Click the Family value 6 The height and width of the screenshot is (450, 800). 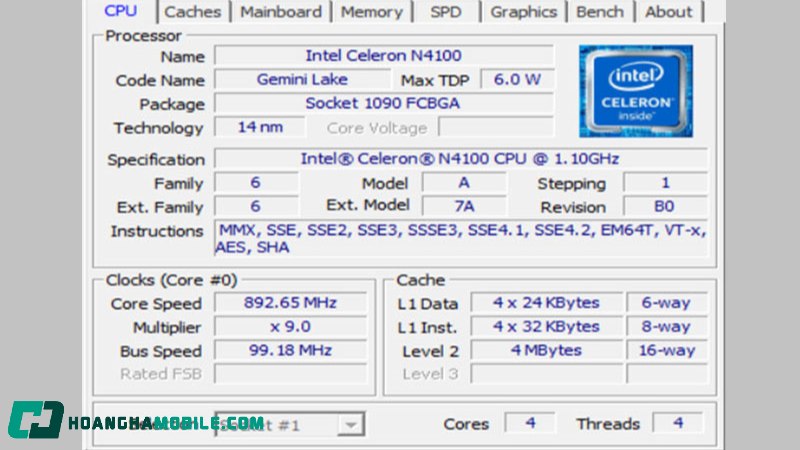256,183
